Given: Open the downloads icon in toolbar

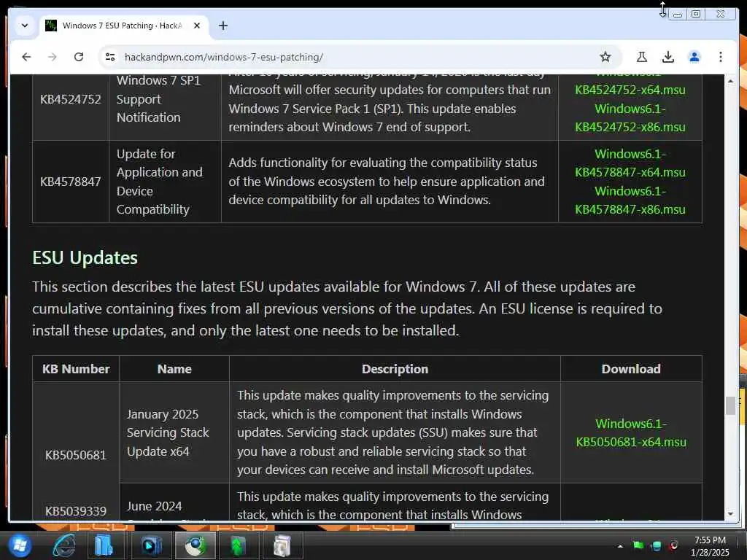Looking at the screenshot, I should [668, 57].
